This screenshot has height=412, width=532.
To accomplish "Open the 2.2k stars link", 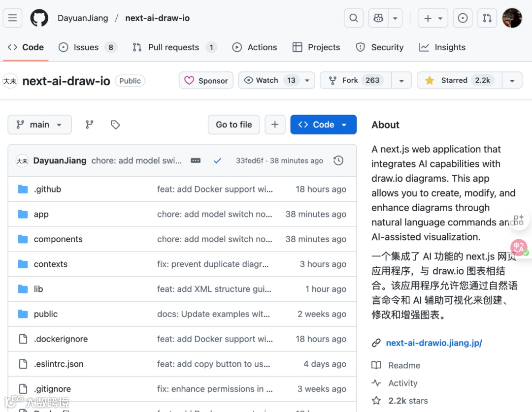I will coord(408,401).
